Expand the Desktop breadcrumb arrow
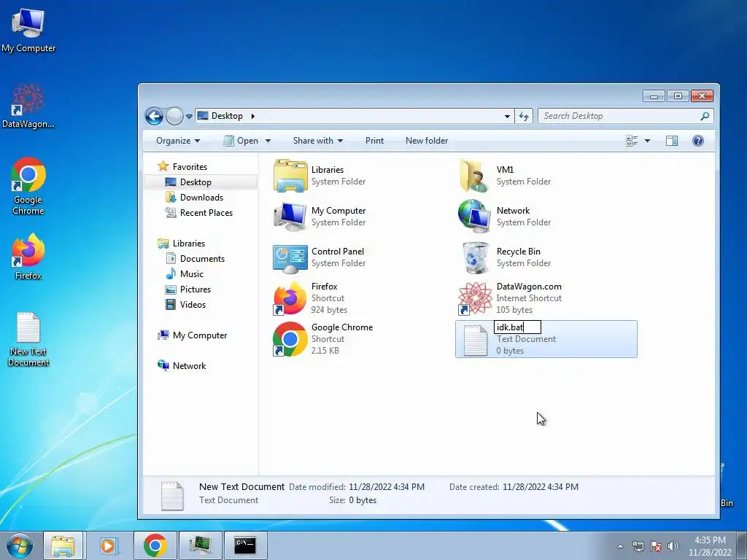The image size is (747, 560). (x=252, y=116)
